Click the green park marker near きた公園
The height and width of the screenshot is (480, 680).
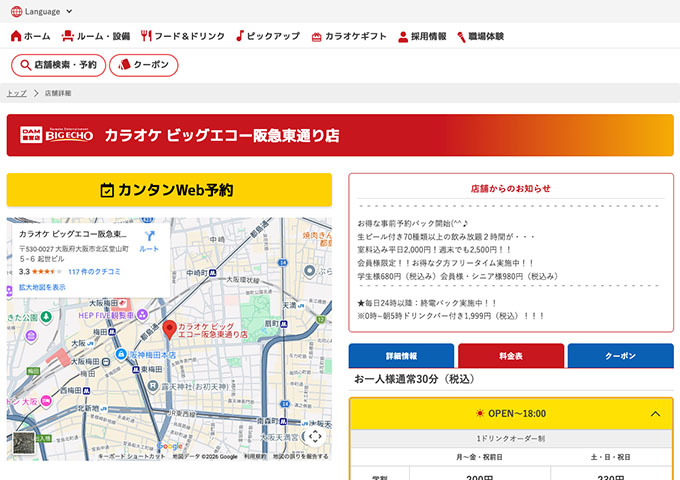[x=46, y=317]
